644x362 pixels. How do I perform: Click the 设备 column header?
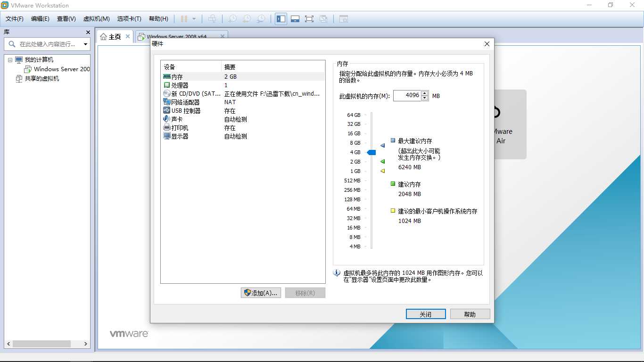pos(191,67)
